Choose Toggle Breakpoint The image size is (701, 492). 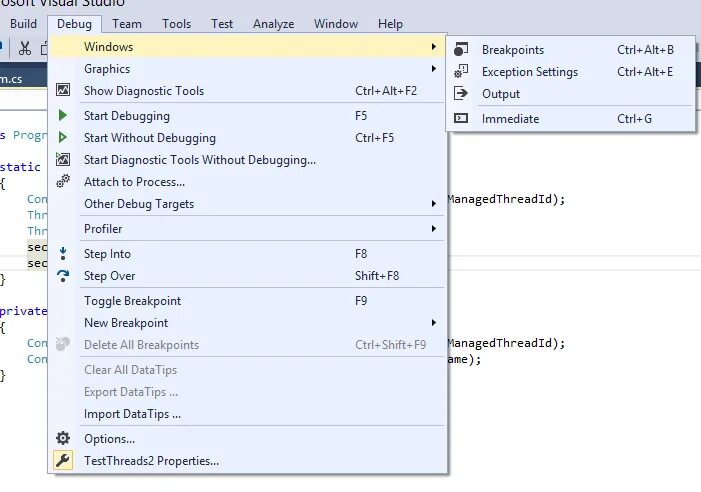[x=247, y=300]
